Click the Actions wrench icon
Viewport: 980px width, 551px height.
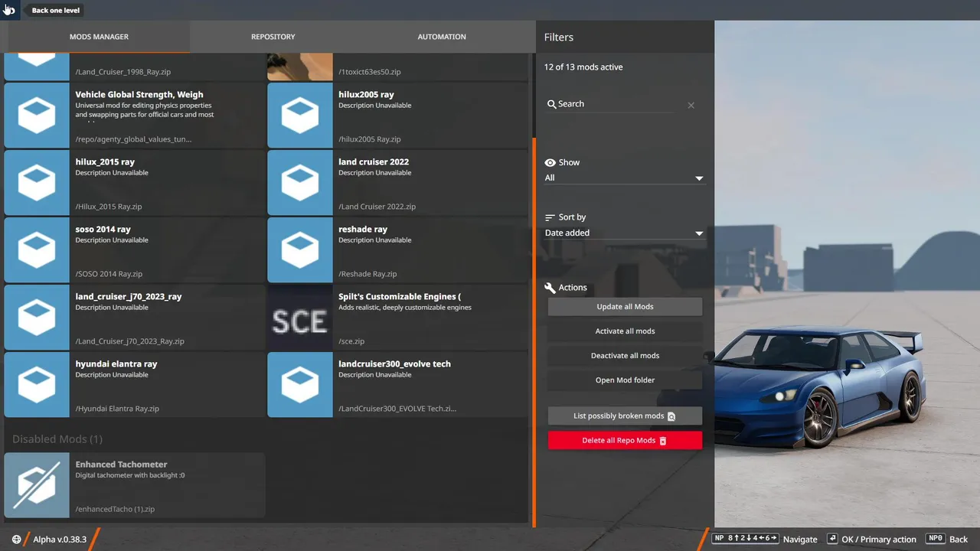(x=550, y=288)
